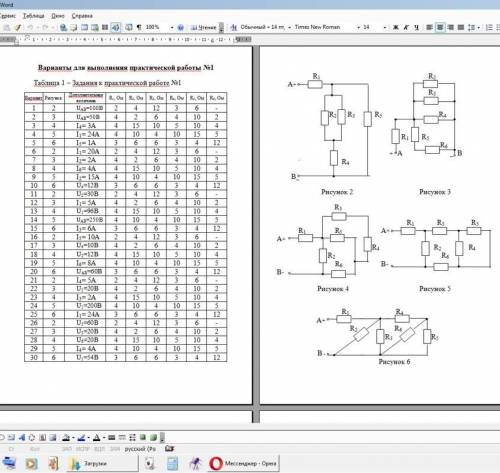Click spelling check book icon in status bar
This screenshot has height=473, width=500.
pos(170,449)
